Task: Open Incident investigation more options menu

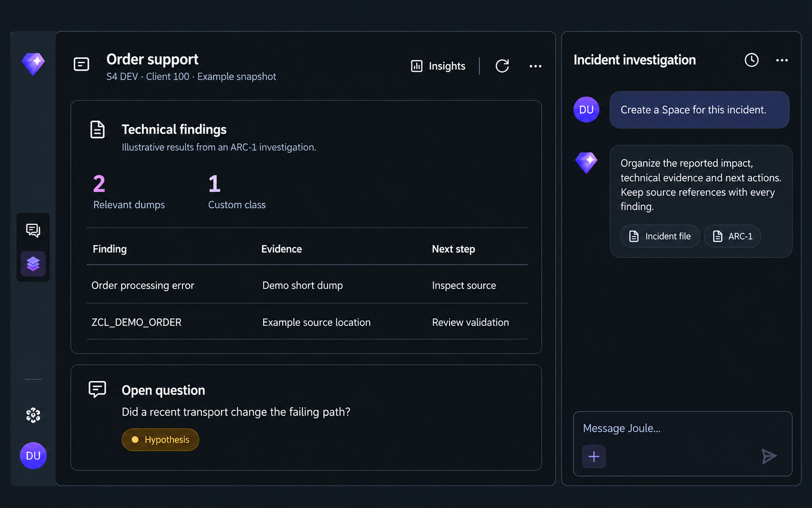Action: point(782,60)
